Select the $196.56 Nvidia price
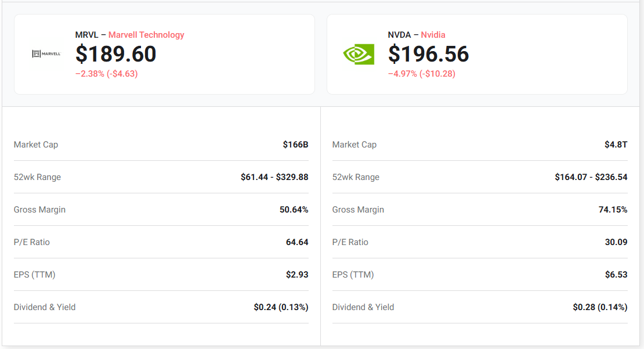The height and width of the screenshot is (349, 644). pyautogui.click(x=428, y=54)
